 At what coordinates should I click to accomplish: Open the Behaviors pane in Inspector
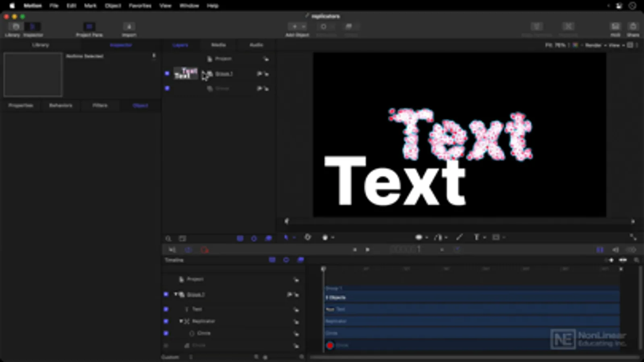point(60,105)
